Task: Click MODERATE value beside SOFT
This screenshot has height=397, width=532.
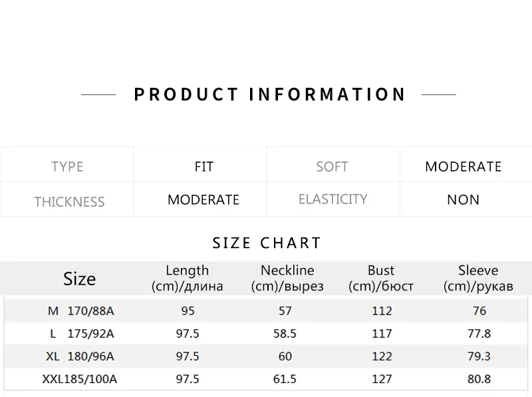Action: click(x=463, y=166)
